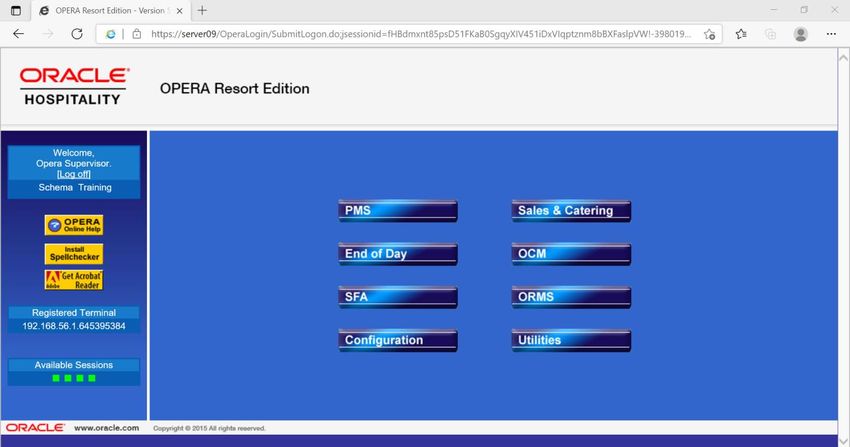The image size is (850, 447).
Task: Open the tab actions menu icon
Action: (16, 10)
